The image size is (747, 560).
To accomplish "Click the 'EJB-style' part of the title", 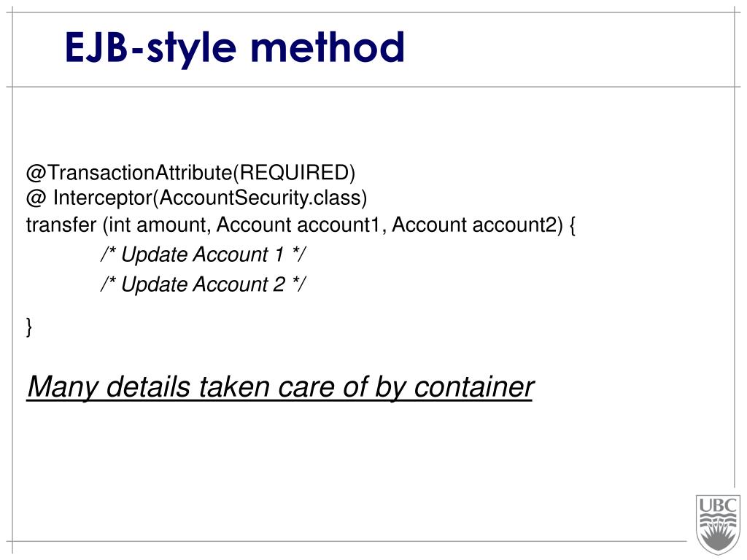I will (x=150, y=48).
